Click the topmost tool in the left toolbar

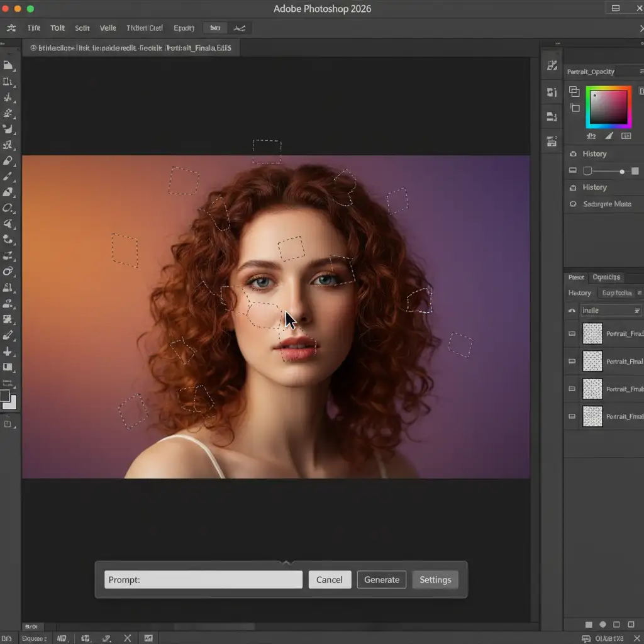(x=8, y=65)
